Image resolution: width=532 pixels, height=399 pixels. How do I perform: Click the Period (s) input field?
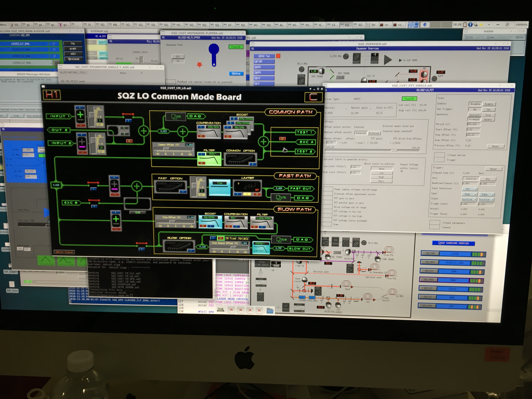(474, 124)
